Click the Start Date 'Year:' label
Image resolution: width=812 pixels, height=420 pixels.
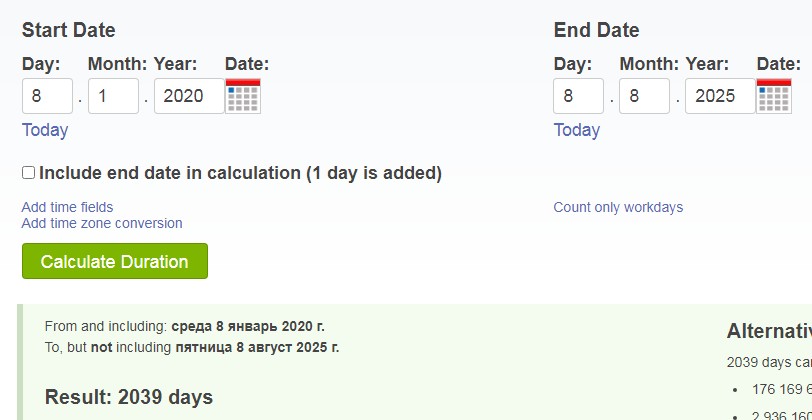point(176,64)
